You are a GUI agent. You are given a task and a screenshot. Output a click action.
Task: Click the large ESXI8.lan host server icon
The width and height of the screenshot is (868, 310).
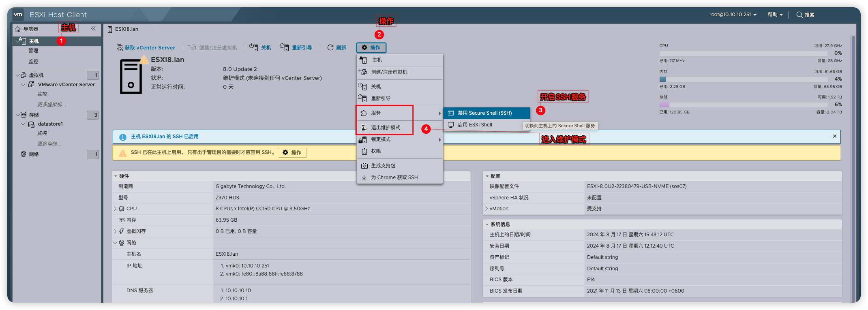point(131,76)
